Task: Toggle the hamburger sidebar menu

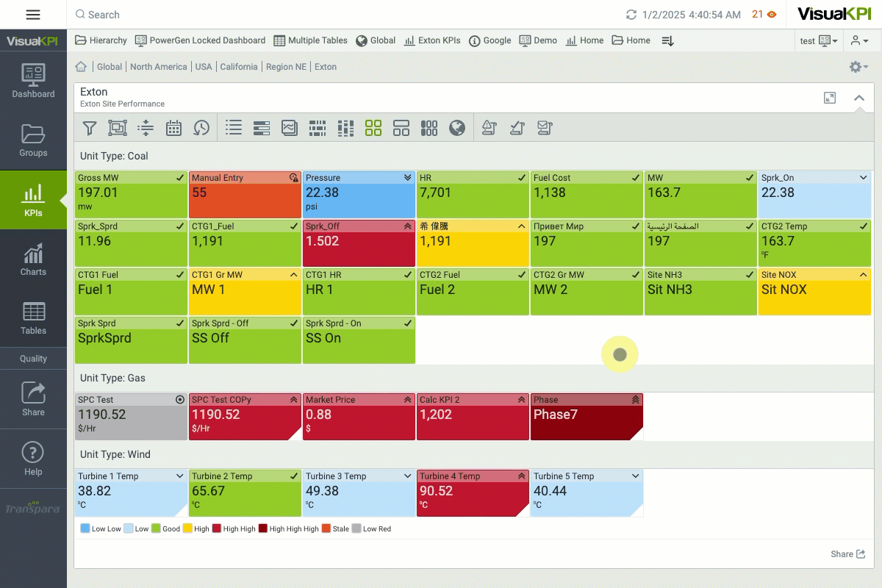Action: pyautogui.click(x=33, y=15)
